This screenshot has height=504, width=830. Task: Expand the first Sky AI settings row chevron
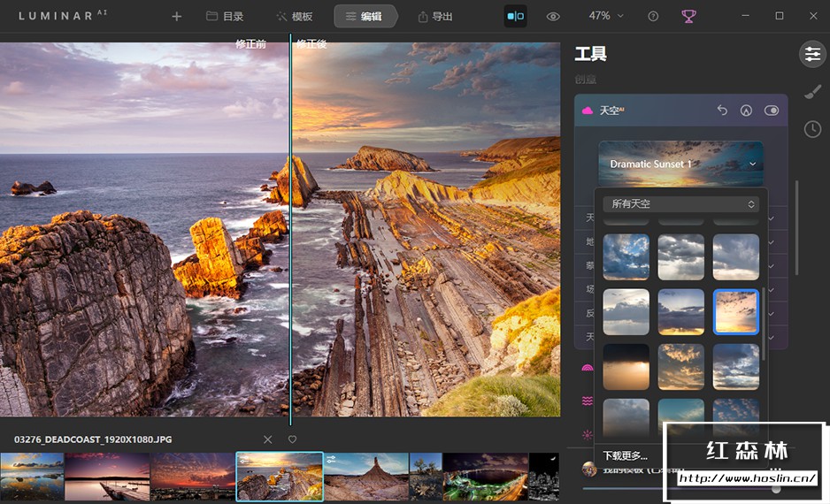pyautogui.click(x=772, y=218)
